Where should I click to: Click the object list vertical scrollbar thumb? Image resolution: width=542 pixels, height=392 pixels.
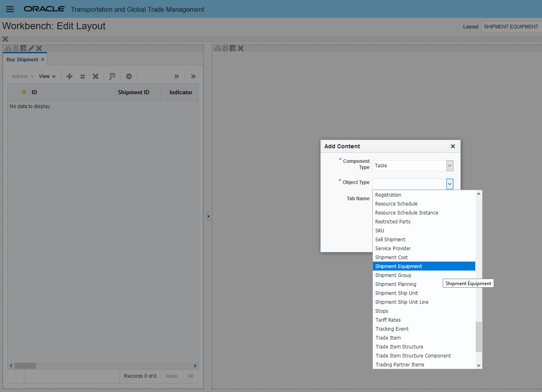(x=479, y=337)
